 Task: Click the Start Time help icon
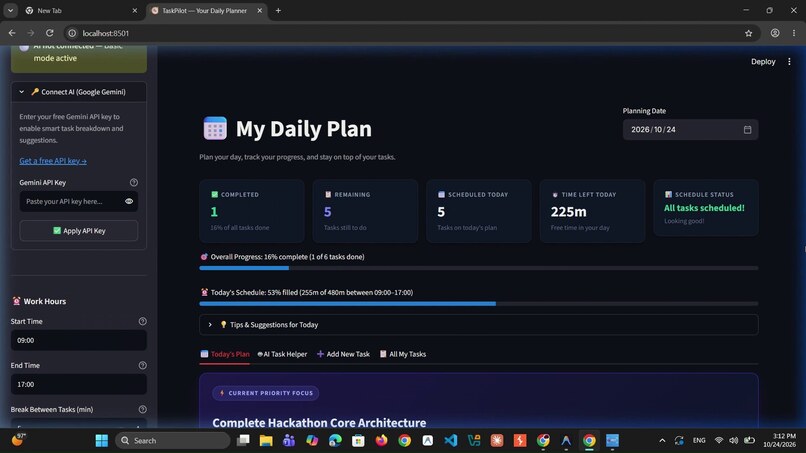coord(142,321)
